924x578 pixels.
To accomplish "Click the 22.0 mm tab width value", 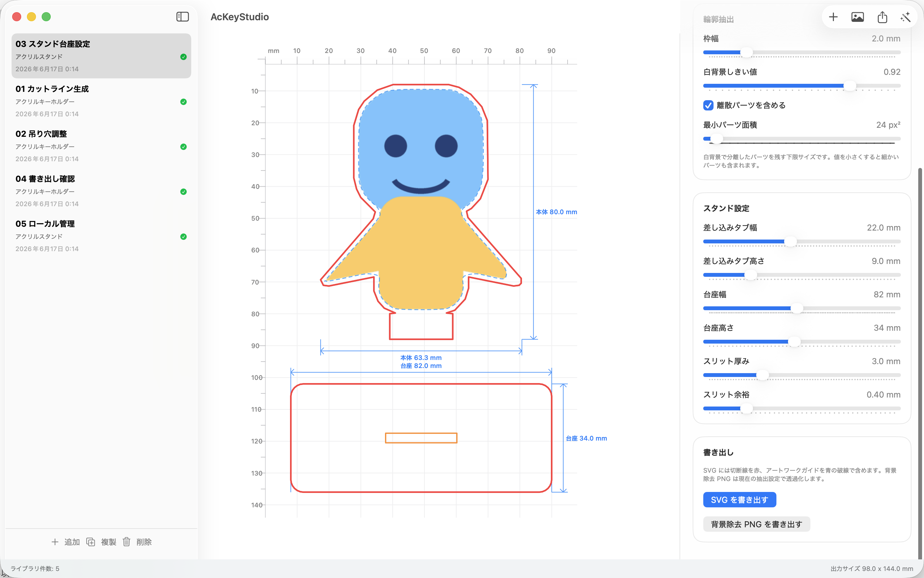I will (884, 228).
